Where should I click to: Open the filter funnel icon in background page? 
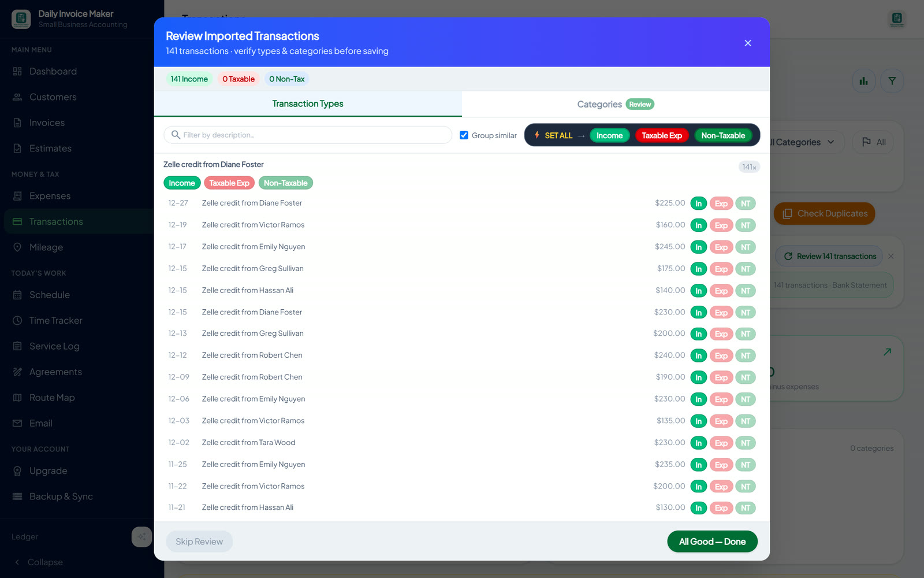(x=892, y=81)
